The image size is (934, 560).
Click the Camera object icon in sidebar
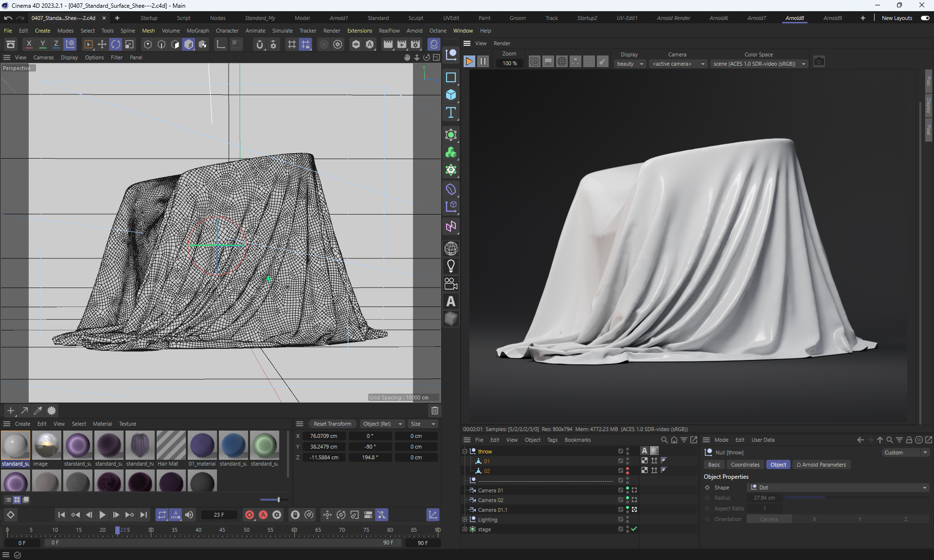(450, 284)
